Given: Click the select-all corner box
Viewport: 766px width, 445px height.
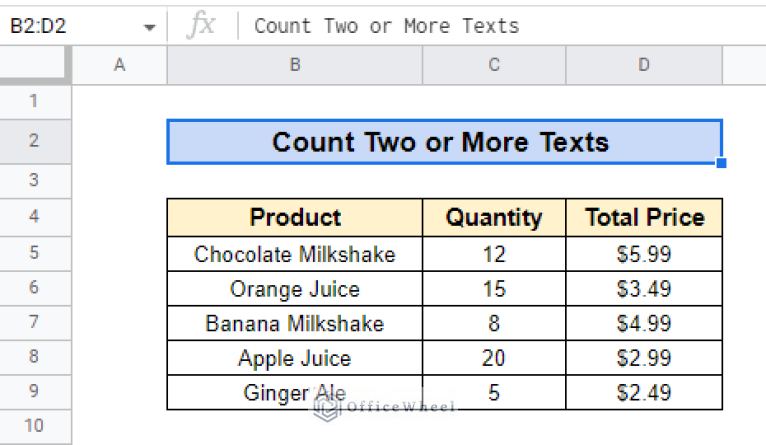Looking at the screenshot, I should (34, 64).
